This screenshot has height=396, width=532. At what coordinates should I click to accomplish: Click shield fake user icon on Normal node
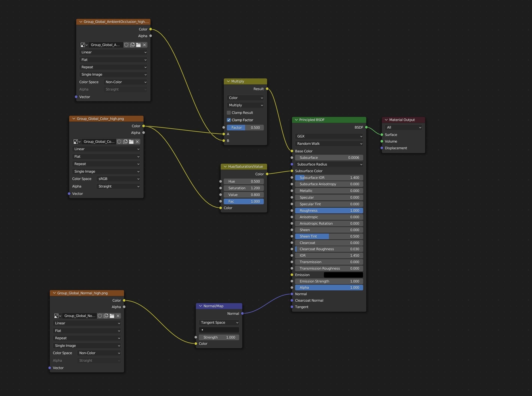(x=100, y=316)
